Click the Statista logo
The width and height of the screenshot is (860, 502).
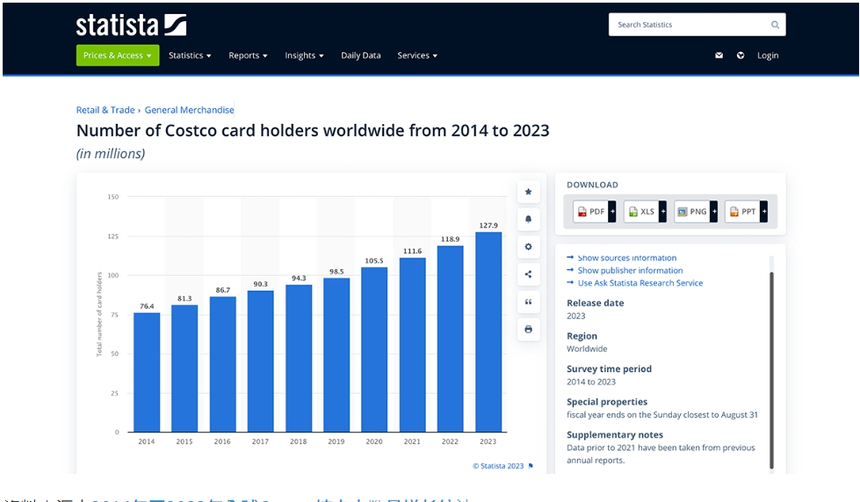pos(131,25)
